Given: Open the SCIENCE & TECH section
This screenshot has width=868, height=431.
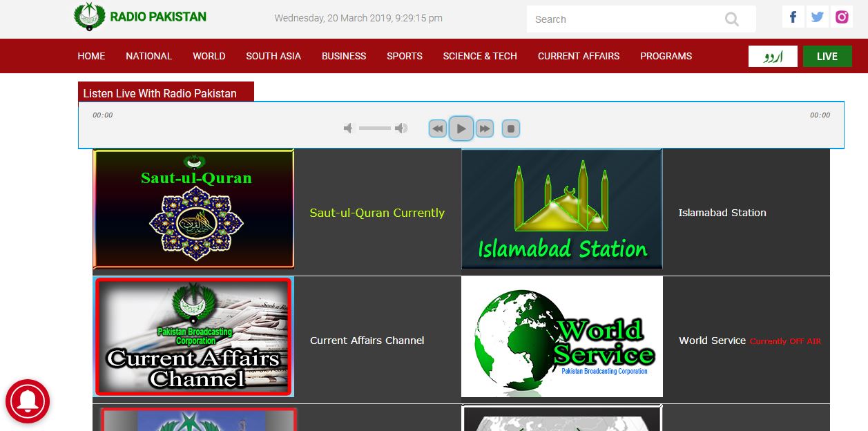Looking at the screenshot, I should [480, 56].
